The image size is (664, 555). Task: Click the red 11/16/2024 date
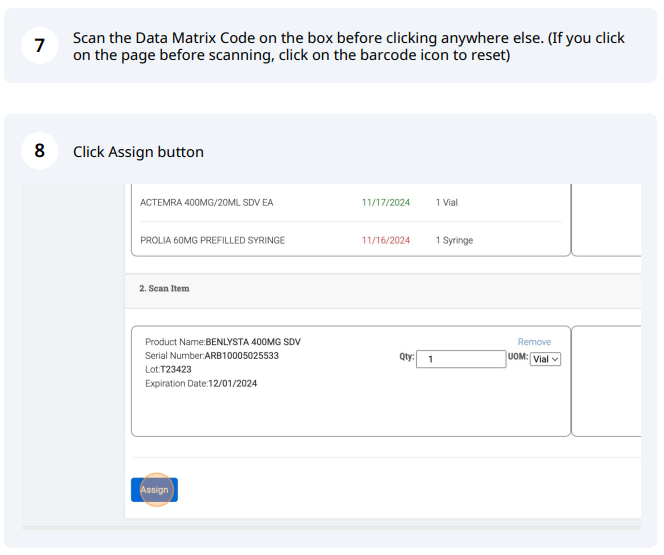(x=386, y=240)
